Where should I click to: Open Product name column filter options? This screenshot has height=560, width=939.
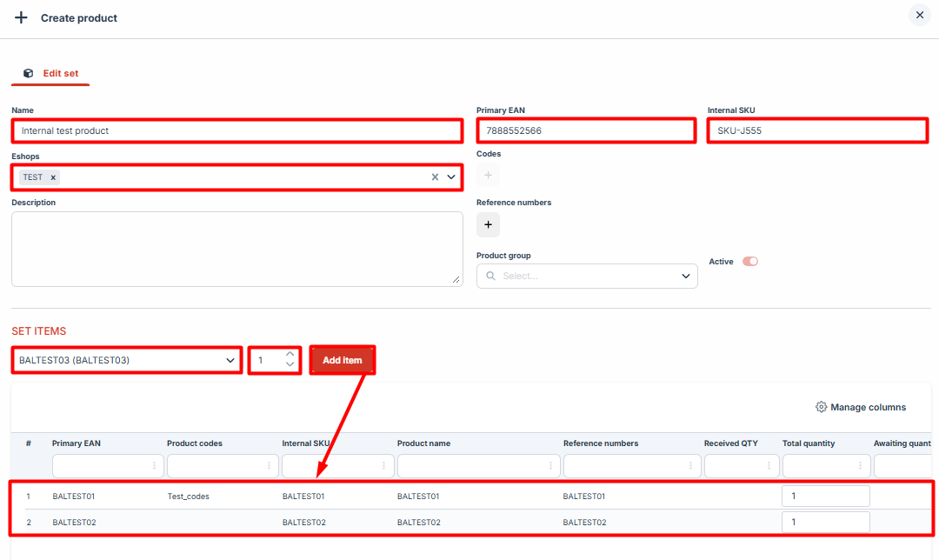coord(549,466)
